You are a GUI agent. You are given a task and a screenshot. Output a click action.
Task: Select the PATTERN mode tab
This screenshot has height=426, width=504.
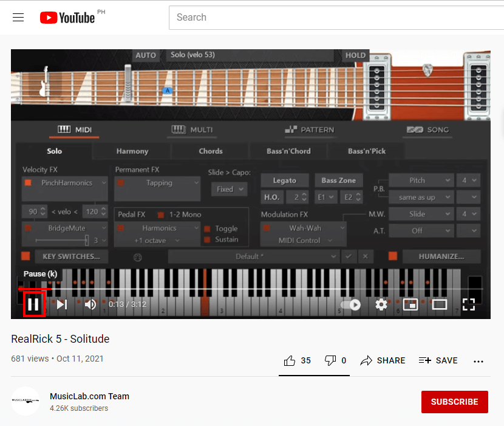[x=310, y=129]
